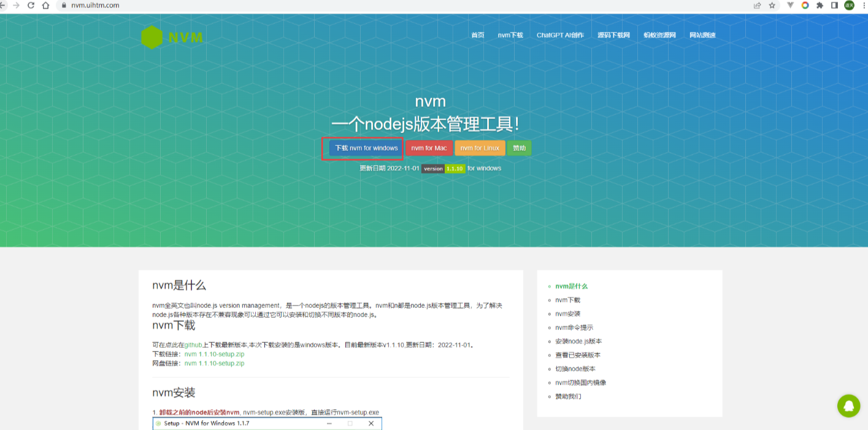Open the ChatGPT AI创作 navigation item
Image resolution: width=868 pixels, height=430 pixels.
pyautogui.click(x=560, y=35)
